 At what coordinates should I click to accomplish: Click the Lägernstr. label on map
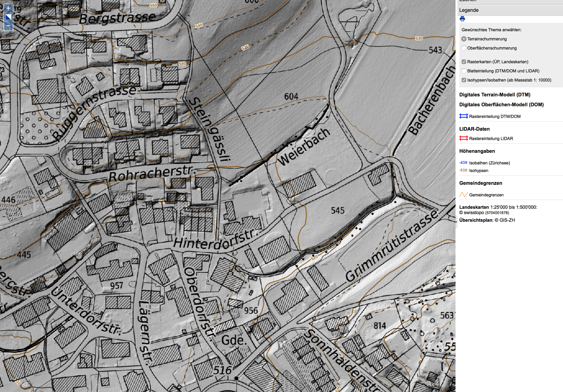(145, 333)
